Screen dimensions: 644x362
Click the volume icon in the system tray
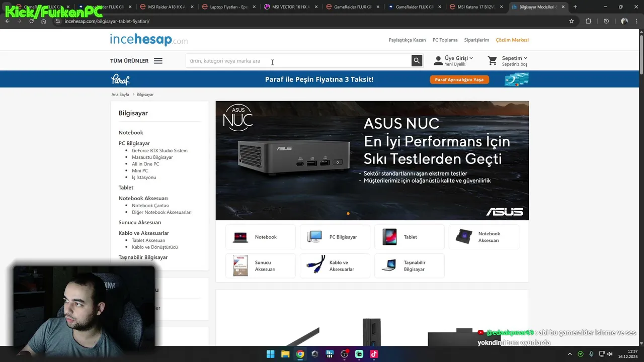(x=610, y=354)
